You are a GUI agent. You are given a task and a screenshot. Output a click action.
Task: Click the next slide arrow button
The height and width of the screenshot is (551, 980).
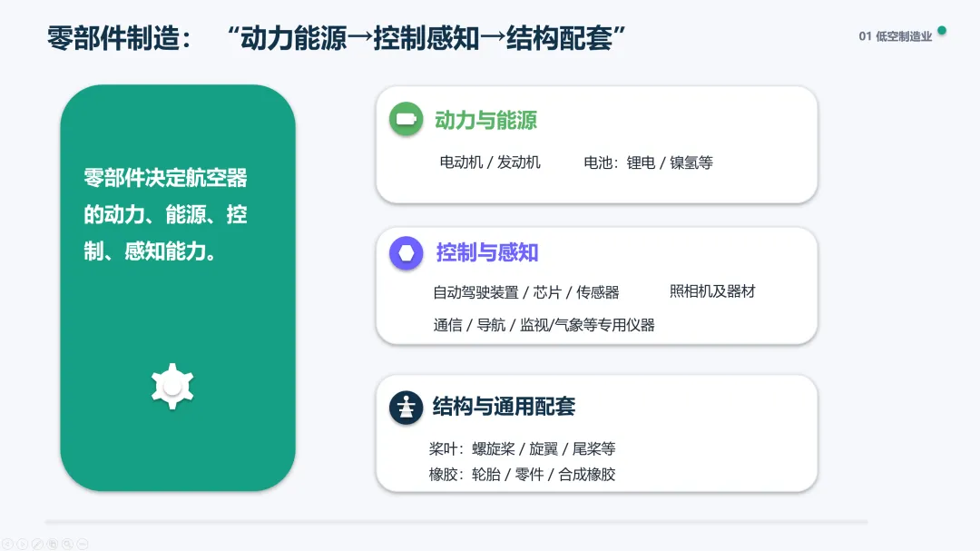pyautogui.click(x=22, y=544)
